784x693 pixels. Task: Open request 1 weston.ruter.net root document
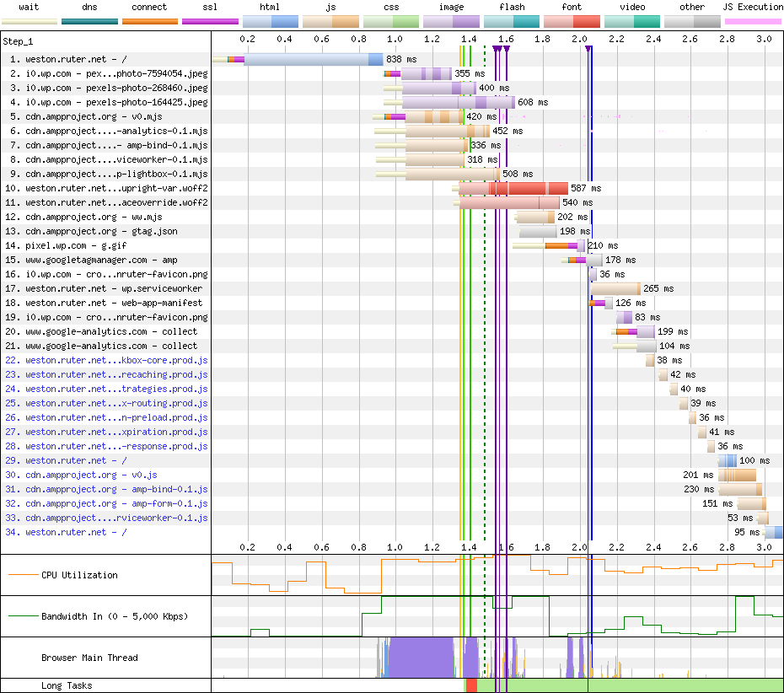tap(76, 60)
